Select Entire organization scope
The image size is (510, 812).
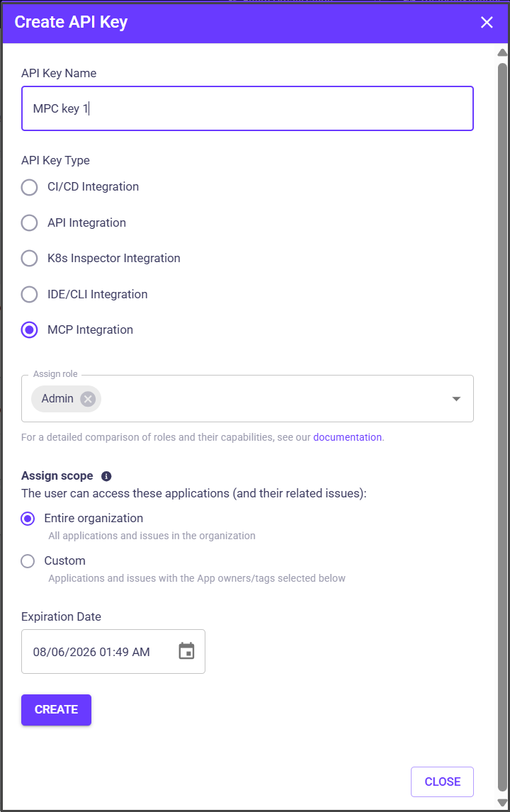28,519
